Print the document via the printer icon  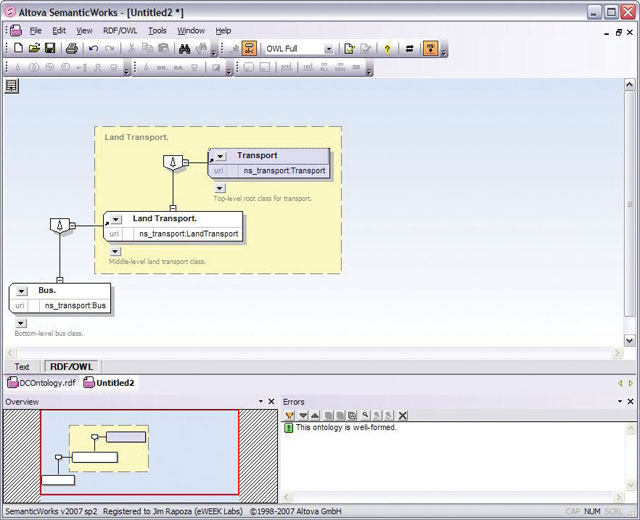pos(72,49)
